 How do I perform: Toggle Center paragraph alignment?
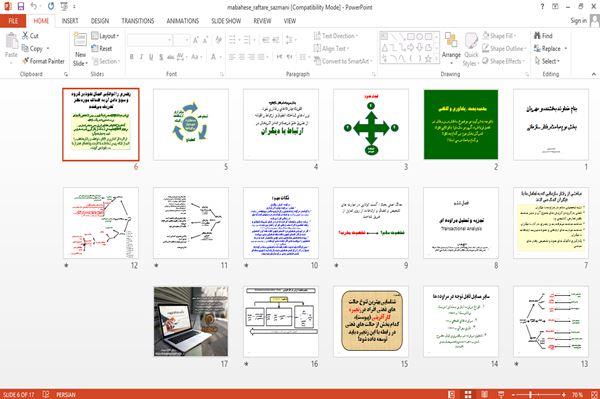[x=241, y=57]
